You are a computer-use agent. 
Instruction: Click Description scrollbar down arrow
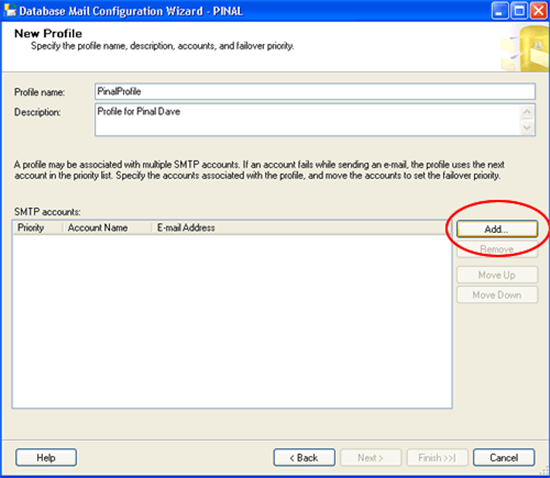527,127
